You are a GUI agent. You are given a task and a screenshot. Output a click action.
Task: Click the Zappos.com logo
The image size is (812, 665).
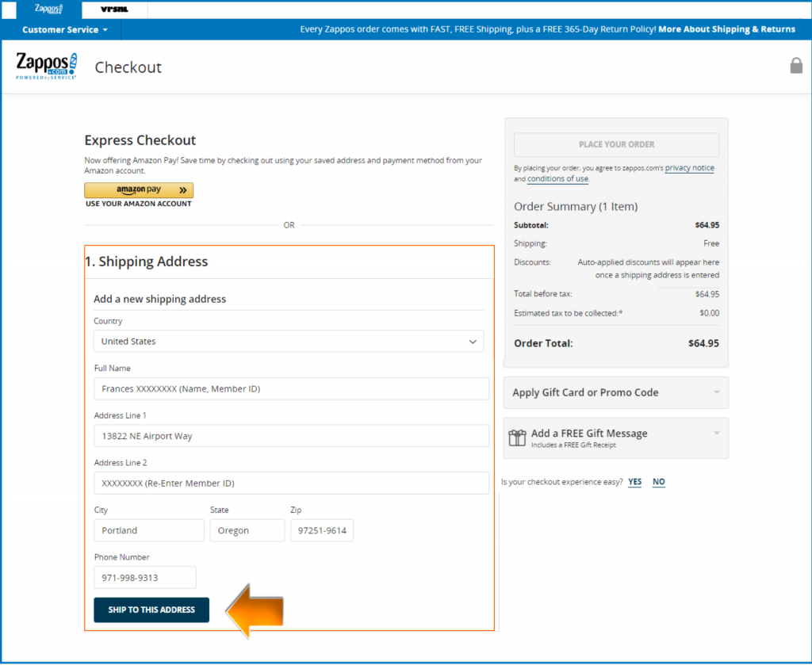coord(47,67)
